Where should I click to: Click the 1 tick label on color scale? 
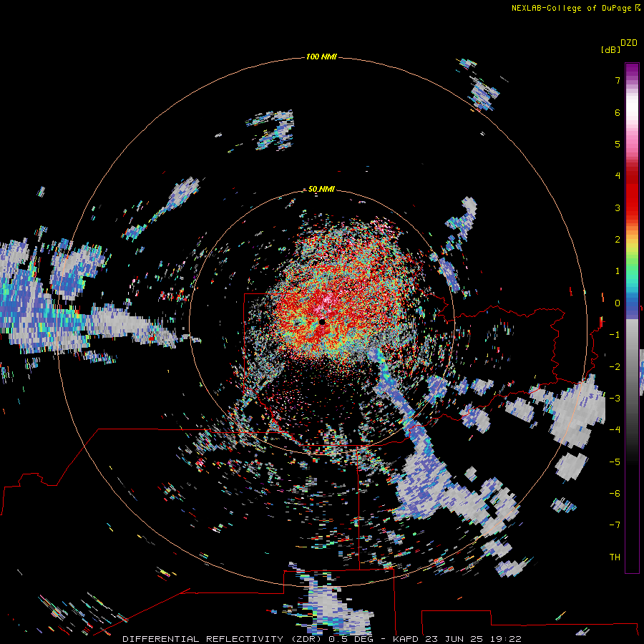[618, 271]
